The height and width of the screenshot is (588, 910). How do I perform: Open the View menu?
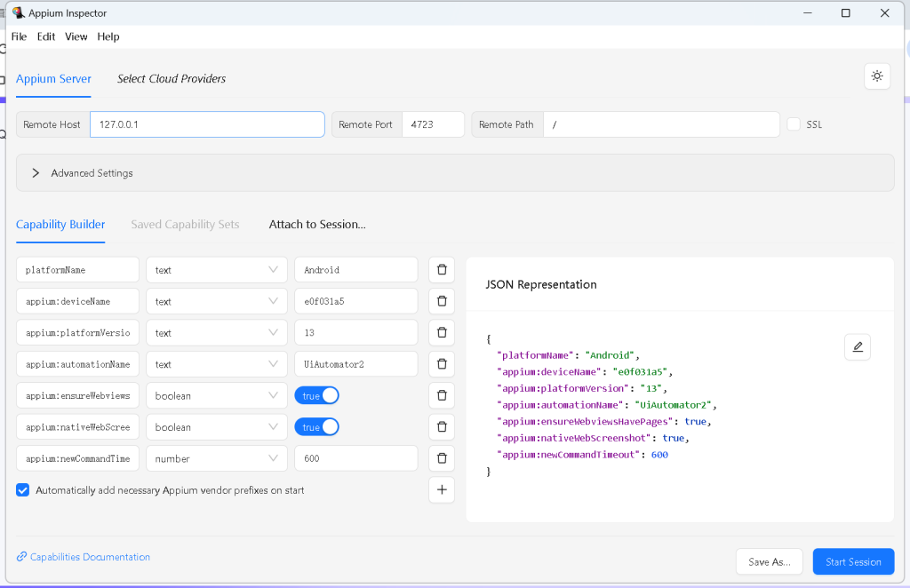(76, 36)
